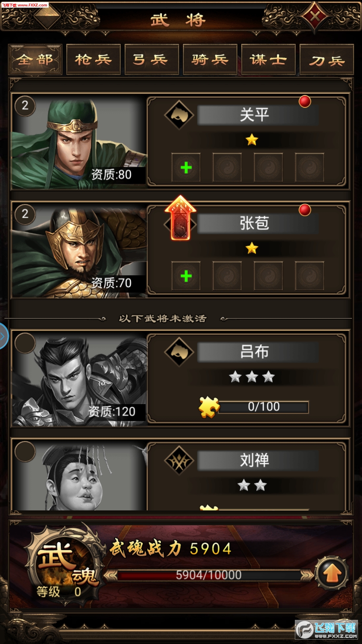Click the puzzle piece fragment icon for 吕布
The width and height of the screenshot is (362, 644).
click(209, 407)
